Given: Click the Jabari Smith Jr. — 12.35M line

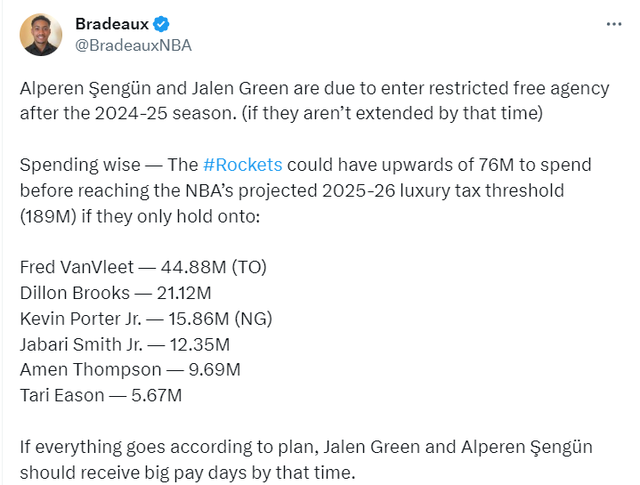Looking at the screenshot, I should [x=125, y=345].
